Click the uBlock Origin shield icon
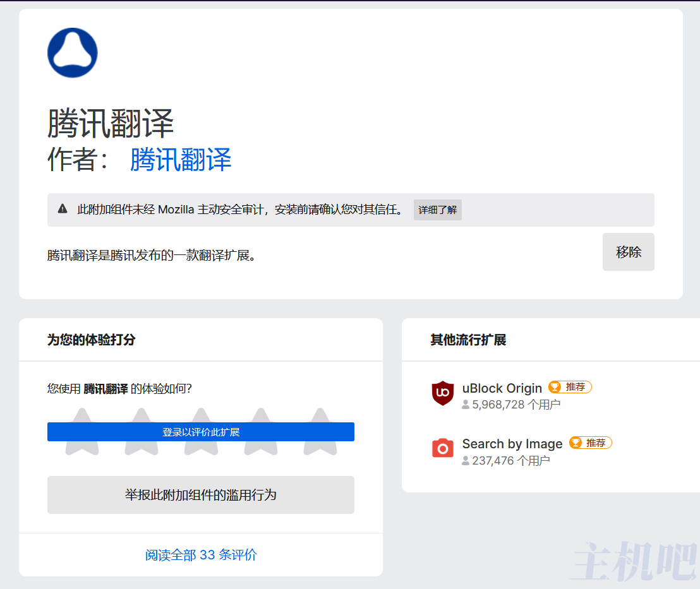 442,393
